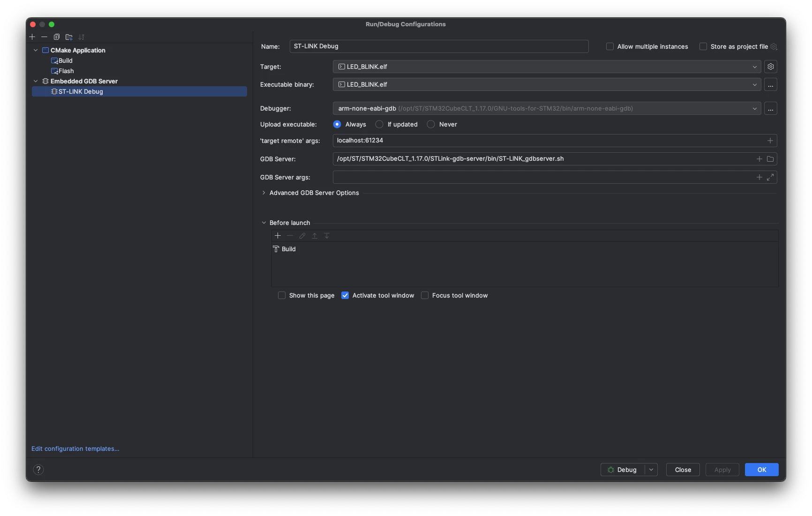Edit the Before launch task
Viewport: 812px width, 516px height.
[x=302, y=236]
